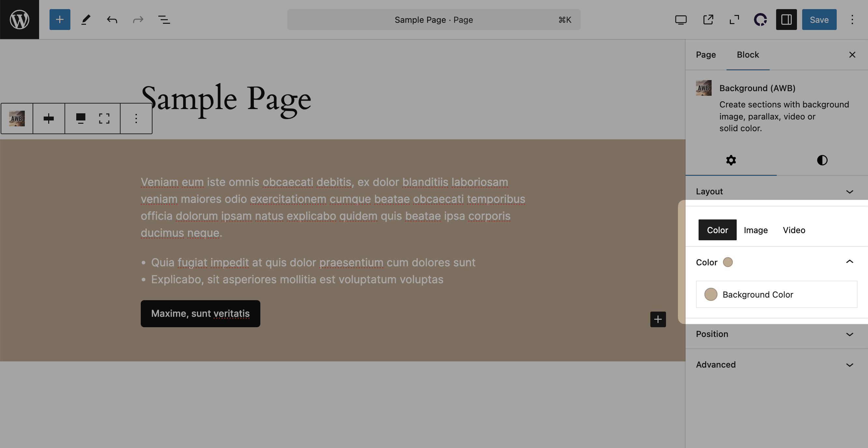Open the editor options three-dot menu
This screenshot has width=868, height=448.
[852, 20]
